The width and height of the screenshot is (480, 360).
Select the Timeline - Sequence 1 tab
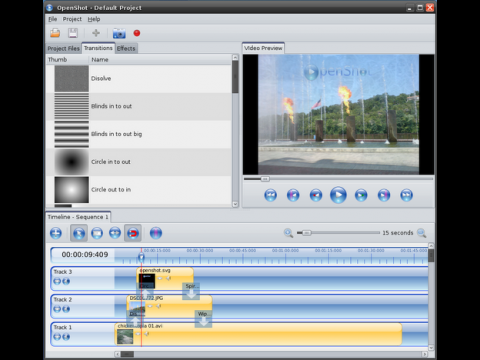tap(78, 217)
